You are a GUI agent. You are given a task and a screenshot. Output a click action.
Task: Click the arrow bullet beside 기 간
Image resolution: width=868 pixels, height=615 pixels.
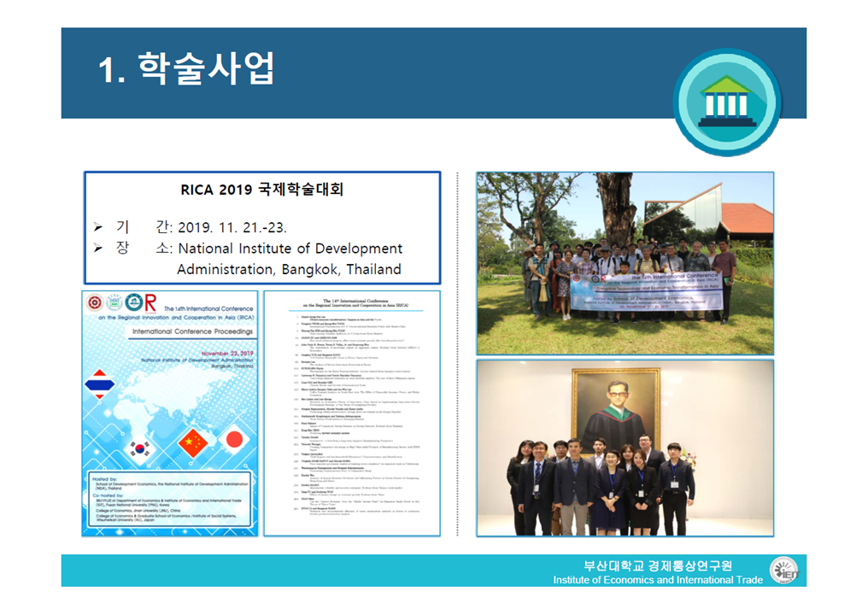tap(99, 227)
